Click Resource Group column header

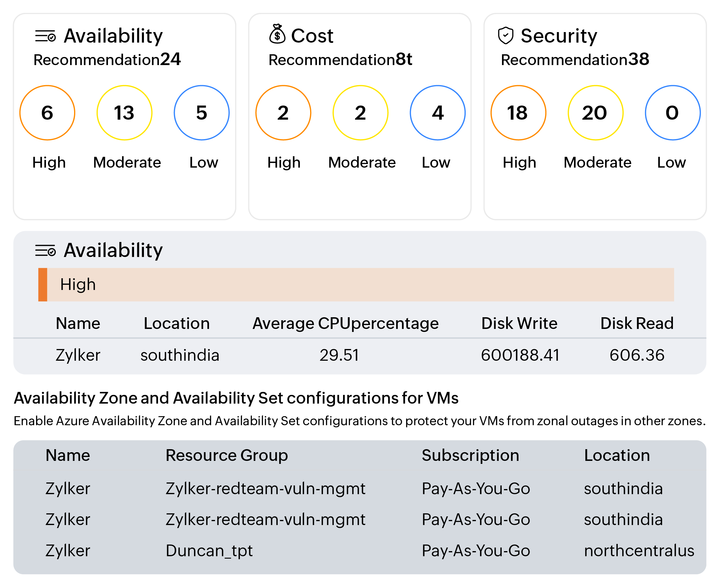coord(227,455)
